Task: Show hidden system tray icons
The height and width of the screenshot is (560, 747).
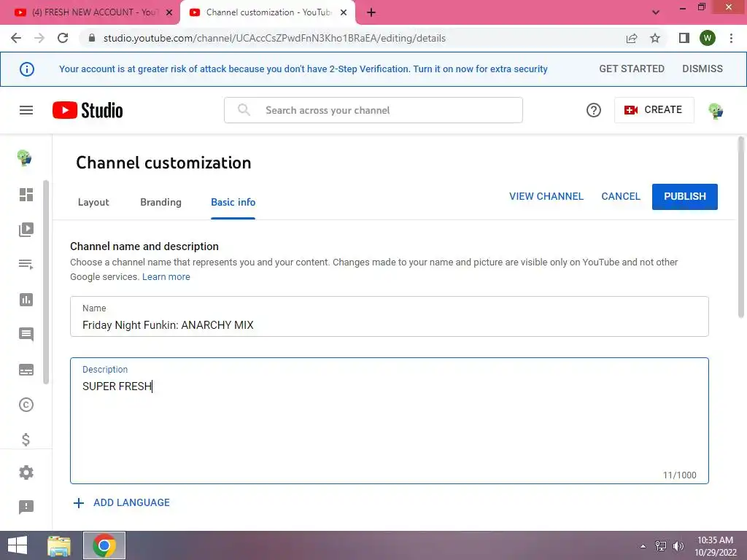Action: 643,546
